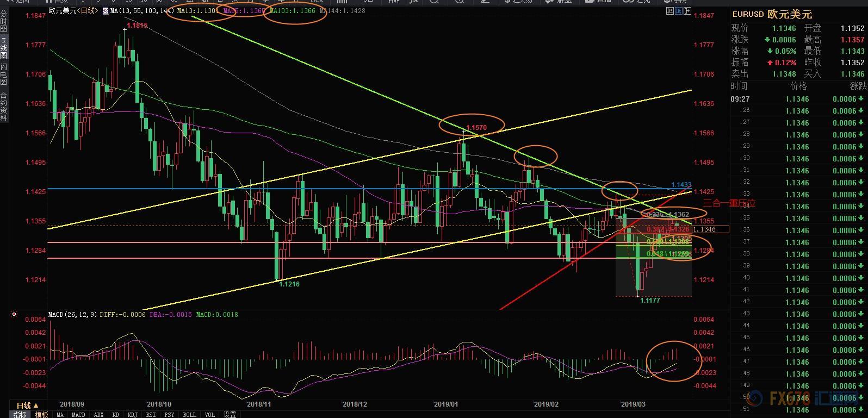Select the RSI indicator tab

tap(151, 414)
